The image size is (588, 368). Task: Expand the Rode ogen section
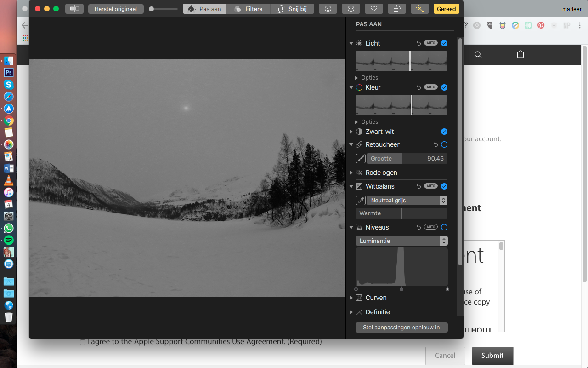[351, 172]
